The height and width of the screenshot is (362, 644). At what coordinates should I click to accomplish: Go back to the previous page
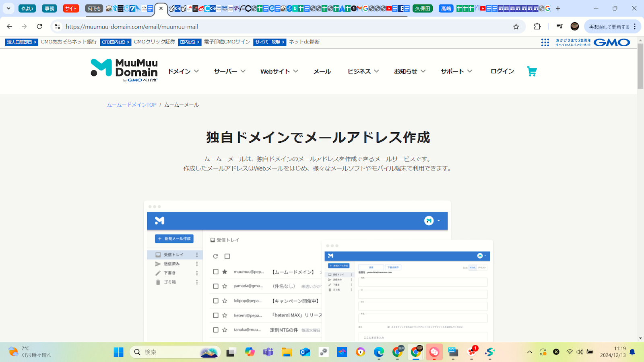pos(9,27)
